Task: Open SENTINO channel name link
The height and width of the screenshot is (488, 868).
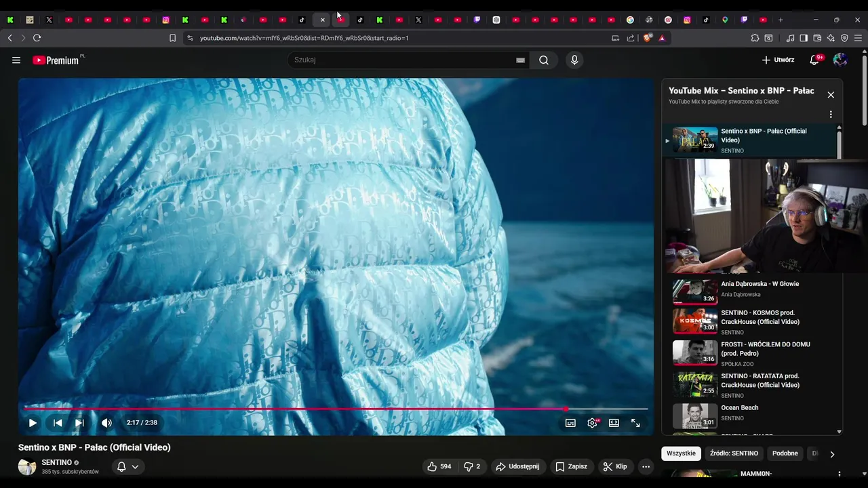Action: 56,462
